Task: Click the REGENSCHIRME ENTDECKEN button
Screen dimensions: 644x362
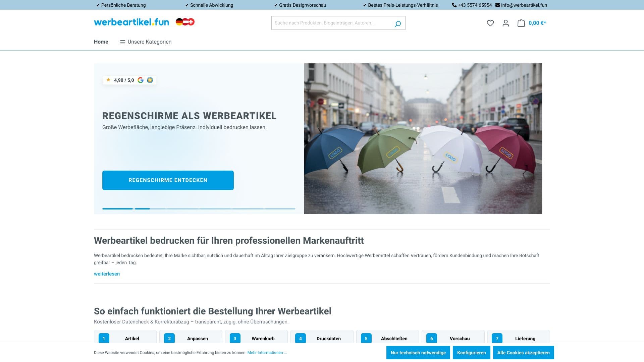Action: click(x=168, y=180)
